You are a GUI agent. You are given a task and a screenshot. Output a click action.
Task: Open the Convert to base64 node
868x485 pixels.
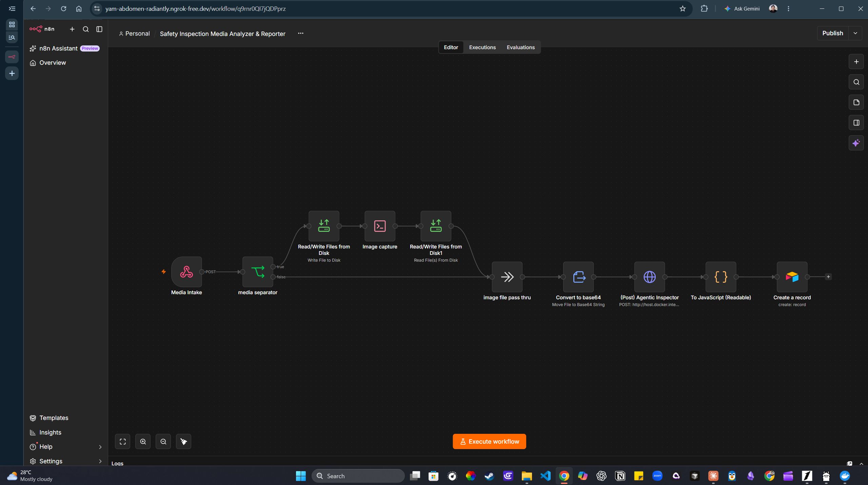pos(578,277)
